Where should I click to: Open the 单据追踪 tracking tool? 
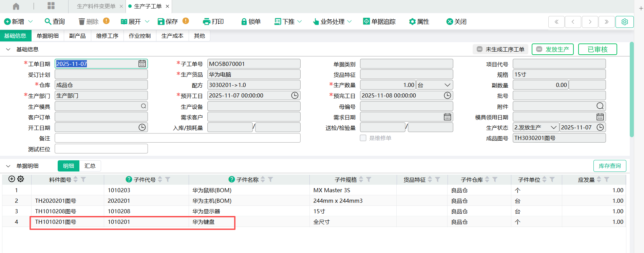tap(366, 21)
